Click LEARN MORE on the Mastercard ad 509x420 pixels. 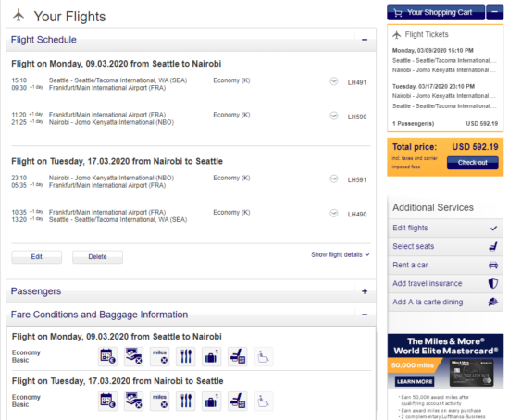click(415, 381)
